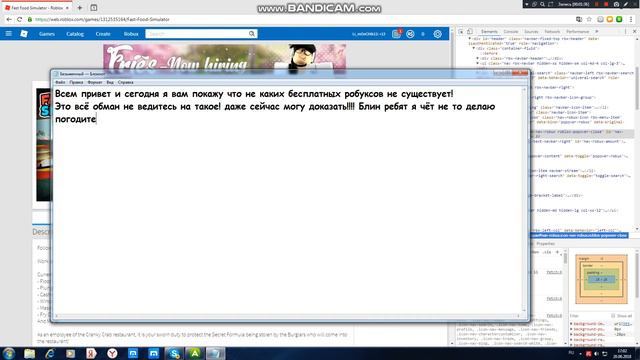The image size is (640, 360).
Task: Click Bandicam screenshot camera icon
Action: (x=616, y=4)
